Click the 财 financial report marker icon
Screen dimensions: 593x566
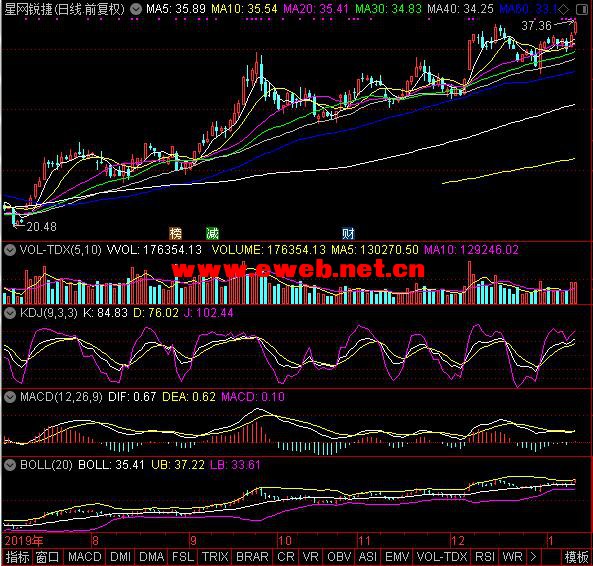click(x=348, y=233)
